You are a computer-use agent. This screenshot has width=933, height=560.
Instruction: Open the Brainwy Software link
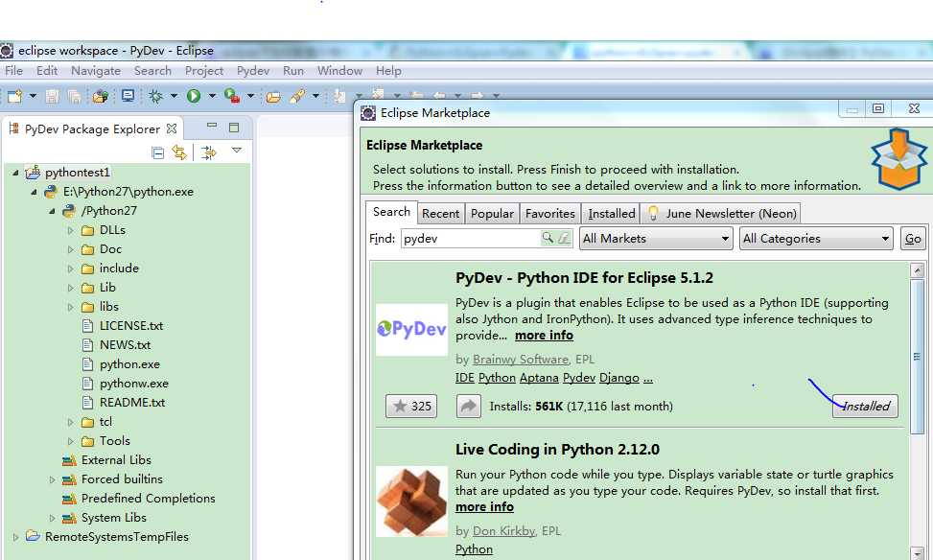tap(520, 360)
